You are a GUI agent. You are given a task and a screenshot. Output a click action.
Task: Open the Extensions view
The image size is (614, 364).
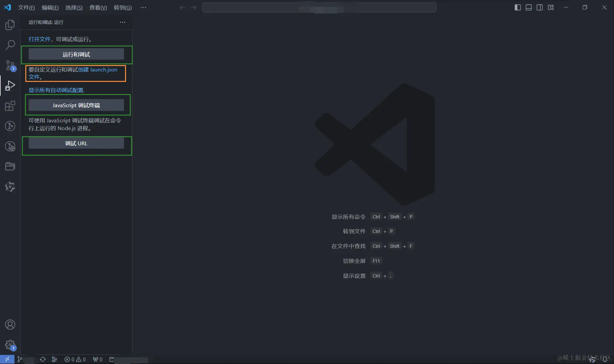10,106
